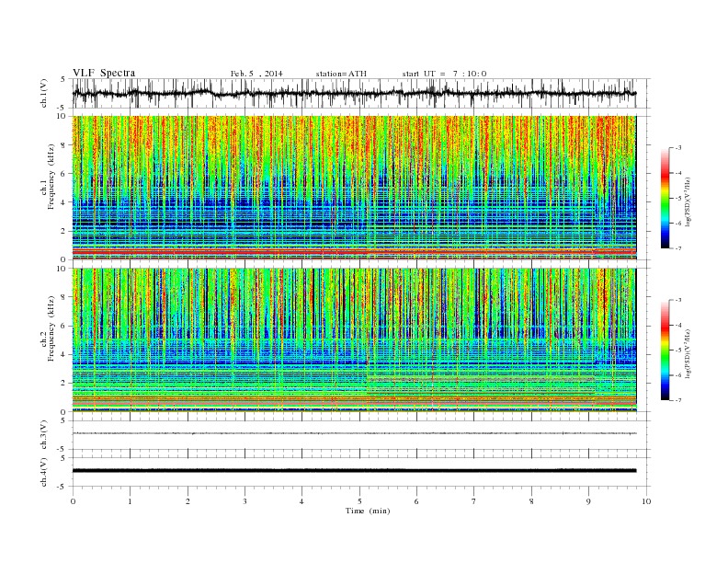Click the color scale bar beside ch.2 spectrogram

(665, 350)
